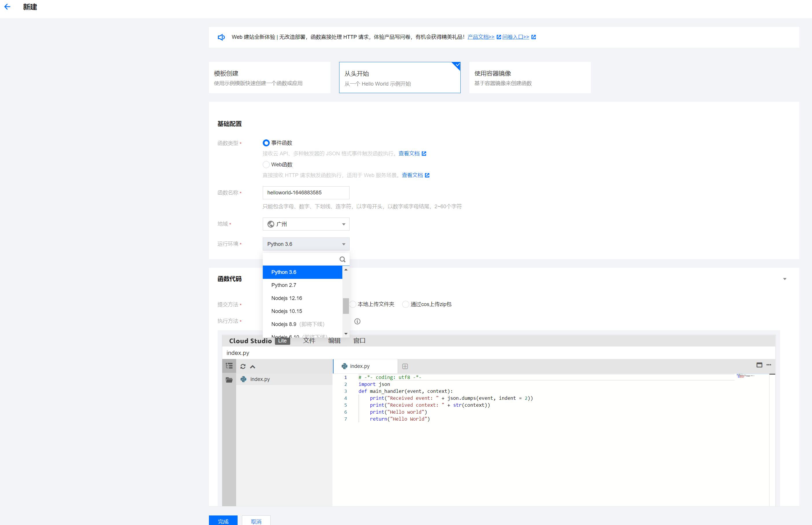812x525 pixels.
Task: Click the info icon beside 执行方法
Action: 357,321
